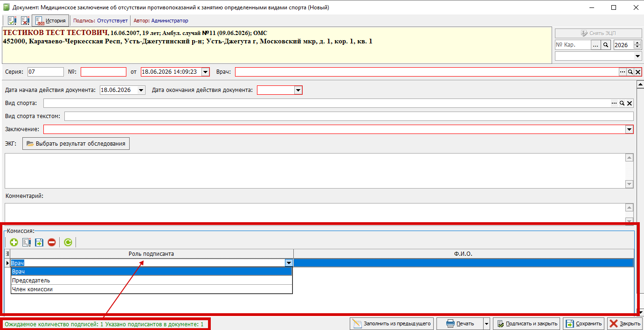
Task: Click the Заполнить из предыдущего button
Action: 392,323
